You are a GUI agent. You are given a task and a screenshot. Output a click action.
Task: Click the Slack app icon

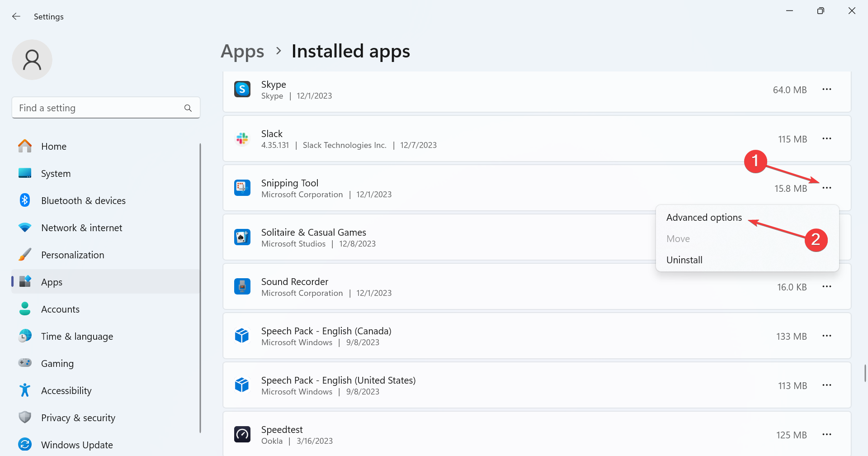point(242,138)
